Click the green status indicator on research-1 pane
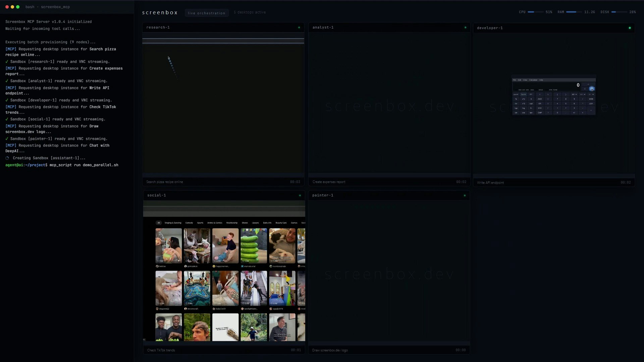The height and width of the screenshot is (362, 644). [x=299, y=27]
